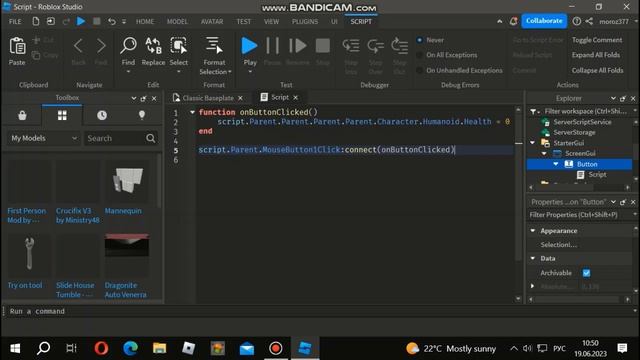Click the Resume test button
The height and width of the screenshot is (360, 640).
pos(298,46)
